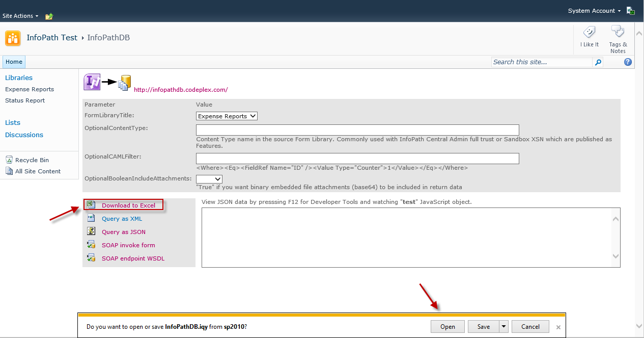Open the InfoPath Test site link
644x338 pixels.
52,38
